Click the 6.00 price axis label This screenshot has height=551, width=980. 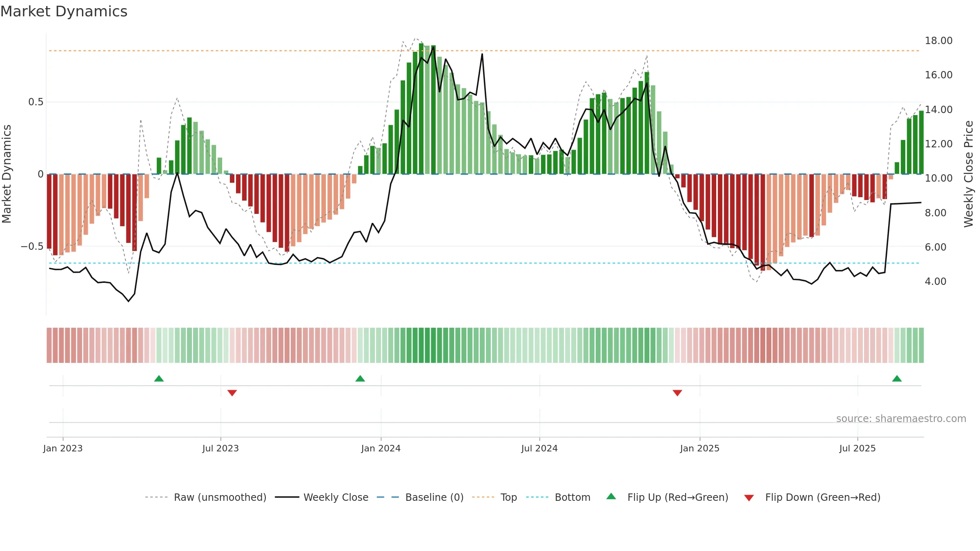coord(935,247)
